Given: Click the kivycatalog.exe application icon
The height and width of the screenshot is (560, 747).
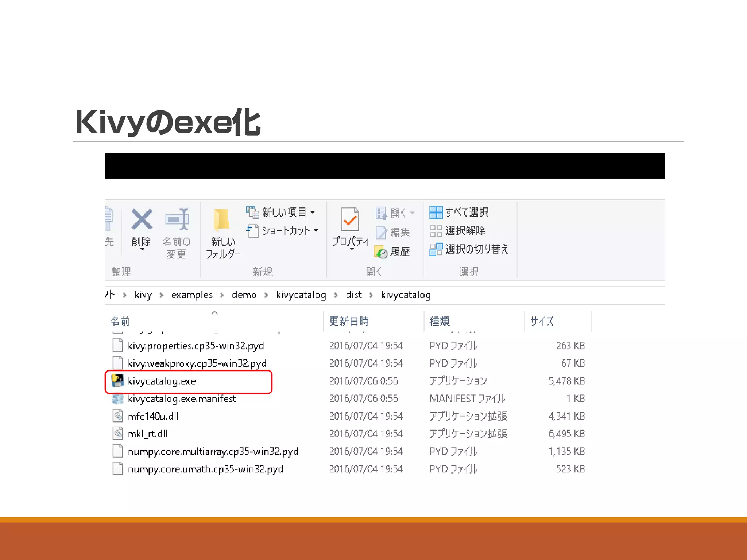Looking at the screenshot, I should click(x=117, y=381).
